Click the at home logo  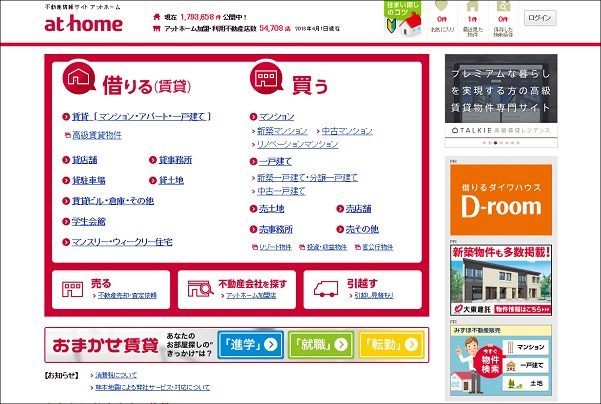coord(83,23)
